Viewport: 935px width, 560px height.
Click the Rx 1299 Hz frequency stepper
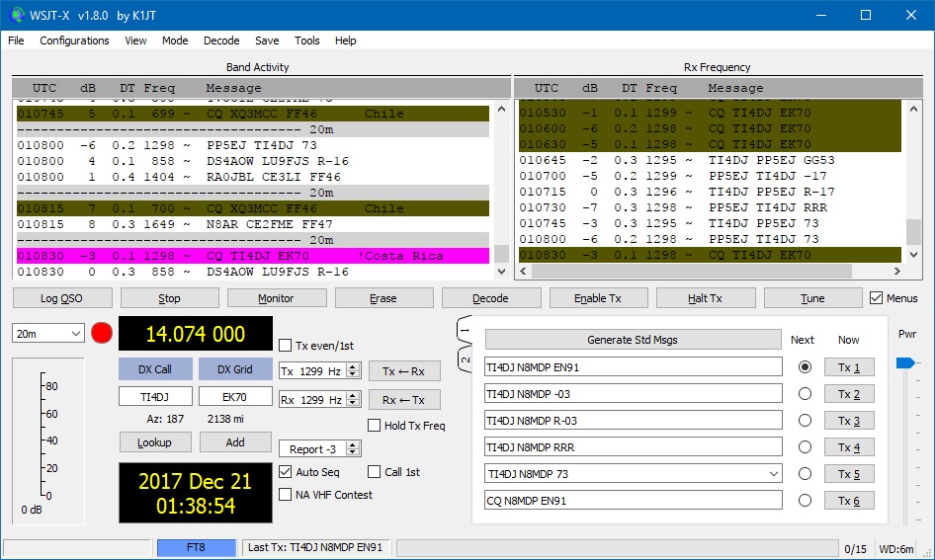point(353,400)
